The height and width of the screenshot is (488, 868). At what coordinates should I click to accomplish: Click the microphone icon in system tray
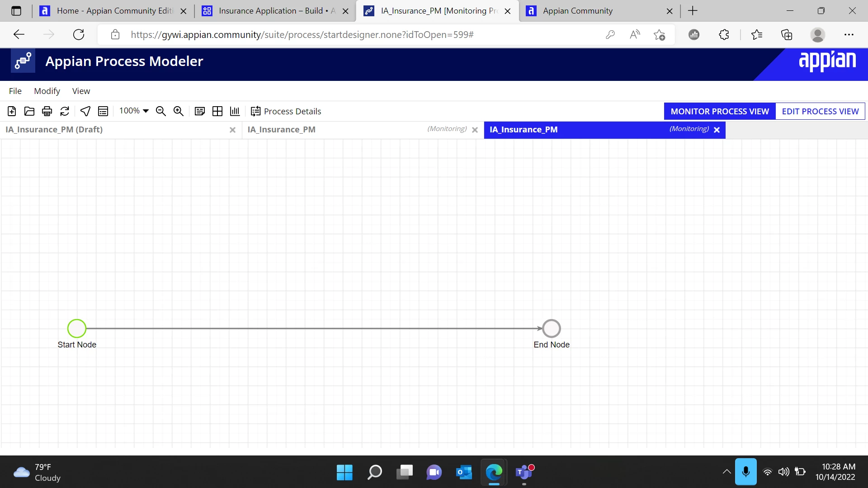coord(746,472)
